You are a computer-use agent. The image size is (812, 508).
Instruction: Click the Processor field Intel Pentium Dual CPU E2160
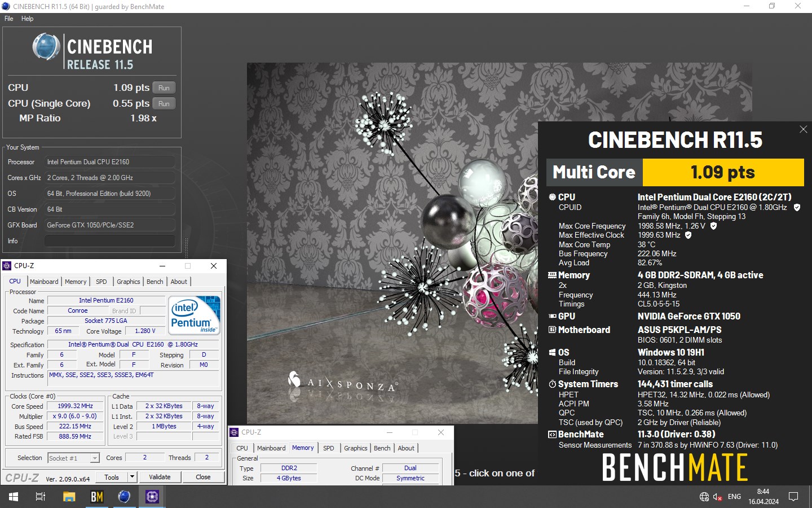[109, 162]
